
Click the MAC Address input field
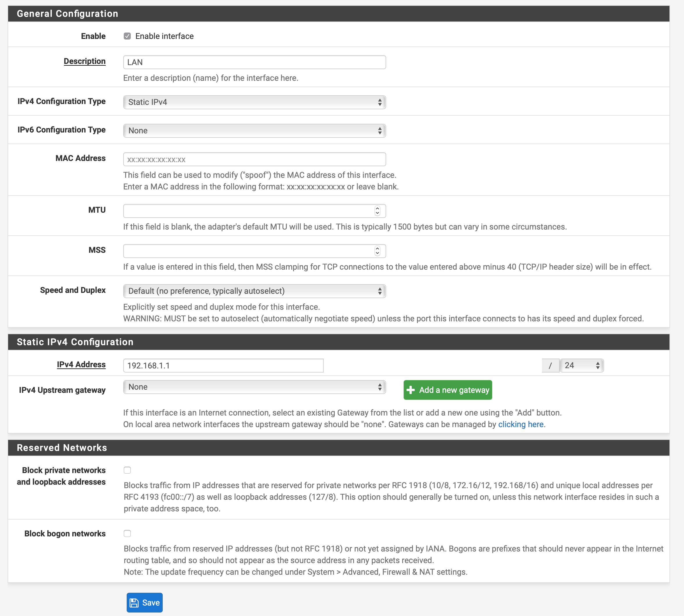click(254, 160)
